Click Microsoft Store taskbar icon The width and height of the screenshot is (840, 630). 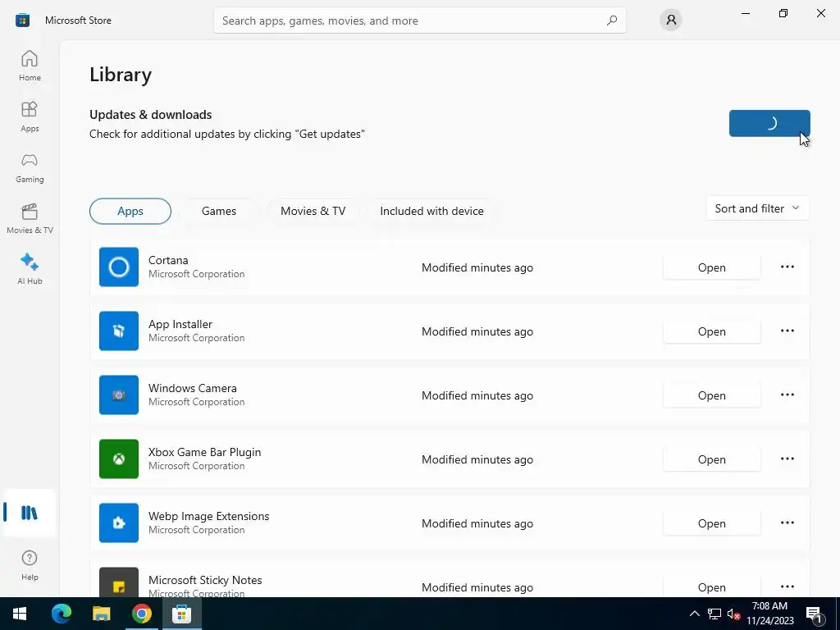[x=181, y=614]
